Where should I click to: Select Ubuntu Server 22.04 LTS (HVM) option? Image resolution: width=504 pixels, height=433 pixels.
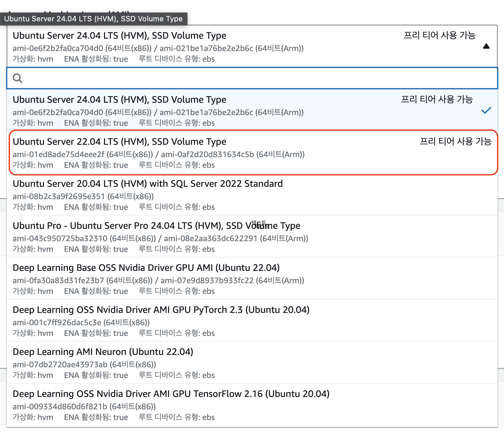pos(252,152)
